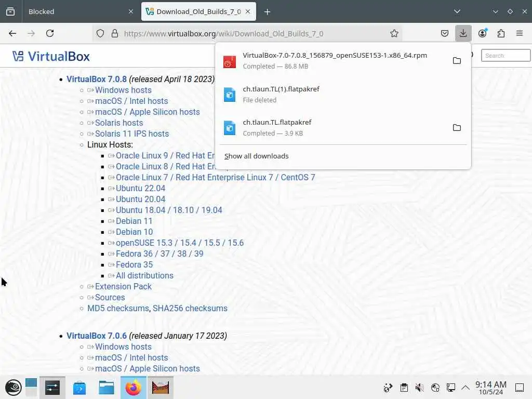Open 7.0.8 macOS / Intel hosts link
Image resolution: width=532 pixels, height=399 pixels.
(x=131, y=101)
